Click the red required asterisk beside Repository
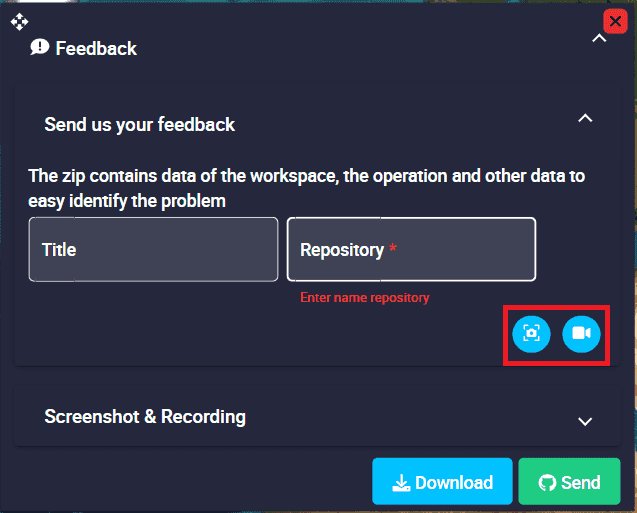Screen dimensions: 637x513 [393, 247]
